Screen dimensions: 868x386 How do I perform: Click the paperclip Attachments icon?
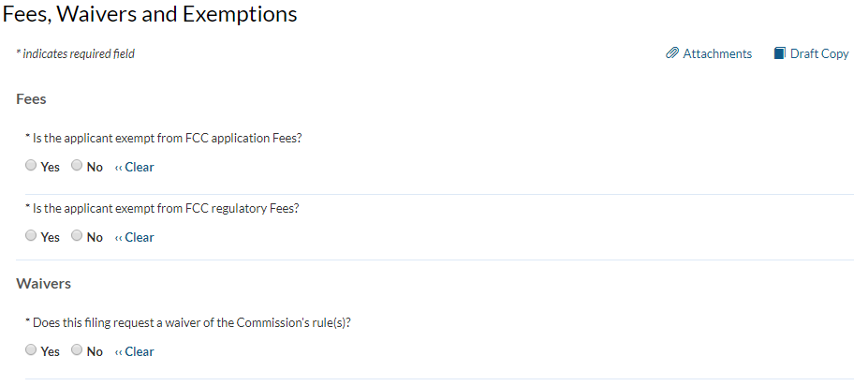pyautogui.click(x=671, y=53)
